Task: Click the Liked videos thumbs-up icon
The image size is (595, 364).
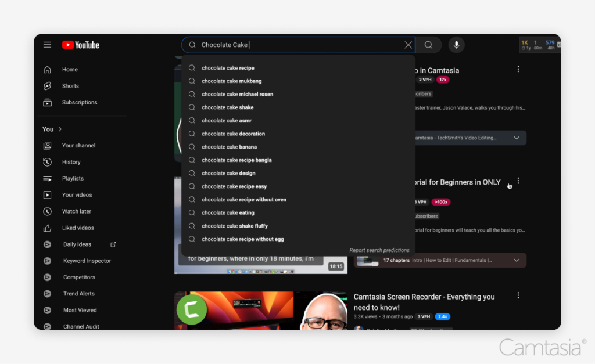Action: 47,228
